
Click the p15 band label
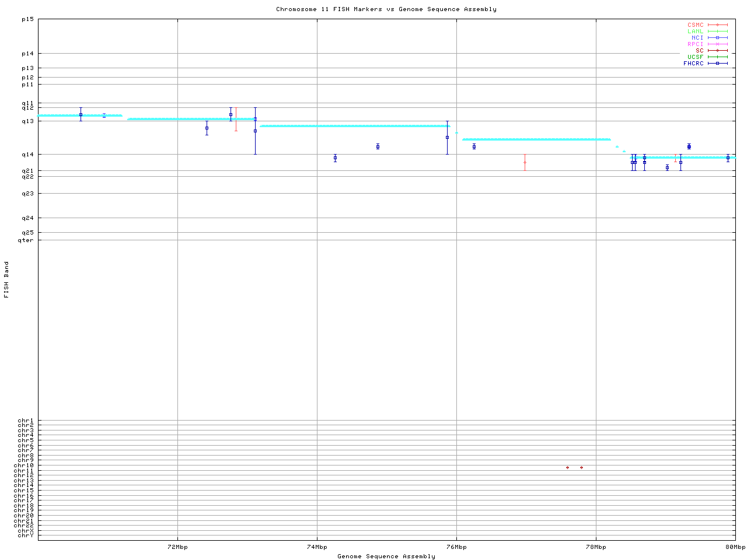pyautogui.click(x=28, y=19)
